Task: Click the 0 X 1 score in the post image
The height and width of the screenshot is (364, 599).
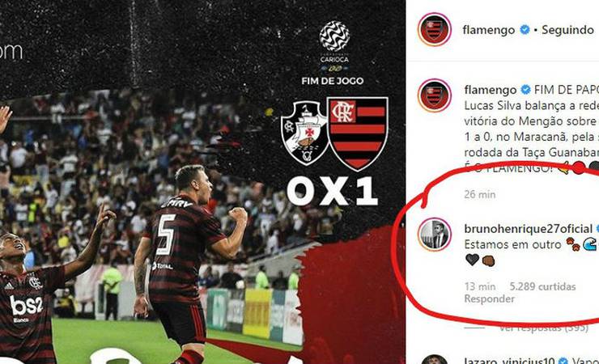Action: [333, 193]
